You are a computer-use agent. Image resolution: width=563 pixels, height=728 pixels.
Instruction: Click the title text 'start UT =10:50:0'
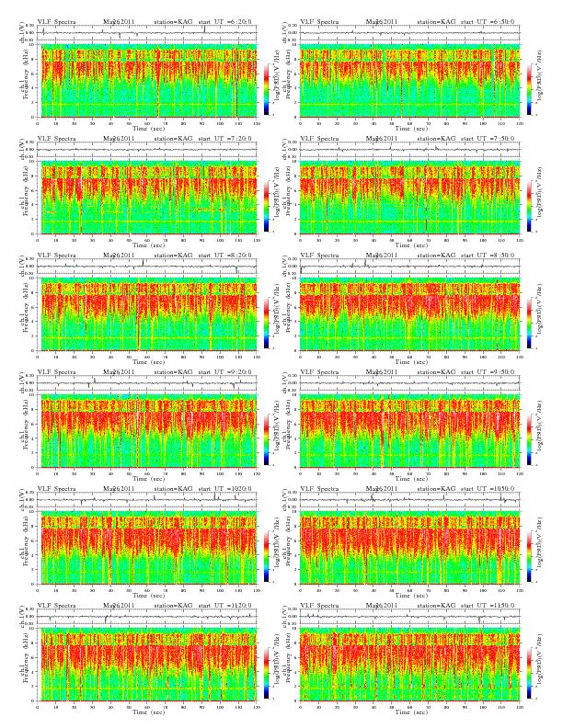[x=488, y=488]
